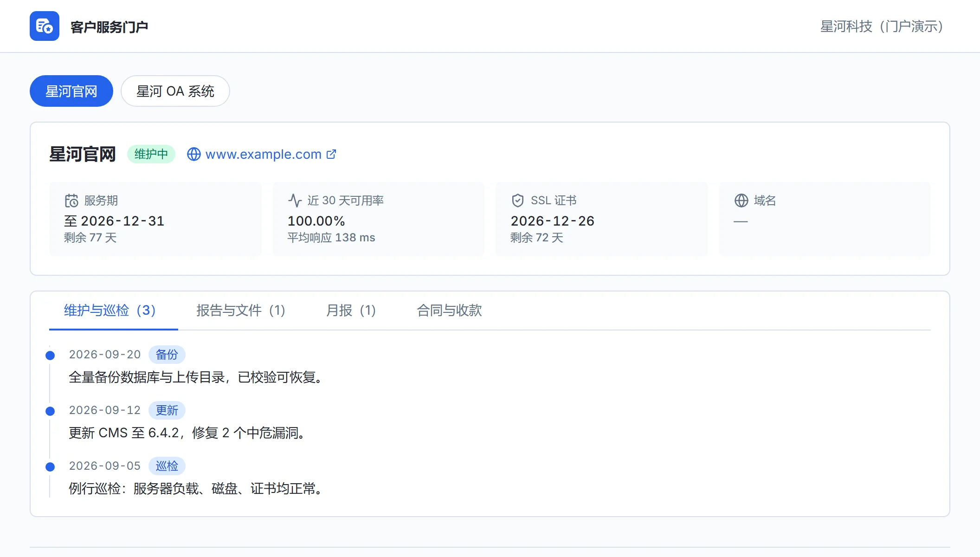
Task: Click the 更新 tag
Action: click(167, 410)
